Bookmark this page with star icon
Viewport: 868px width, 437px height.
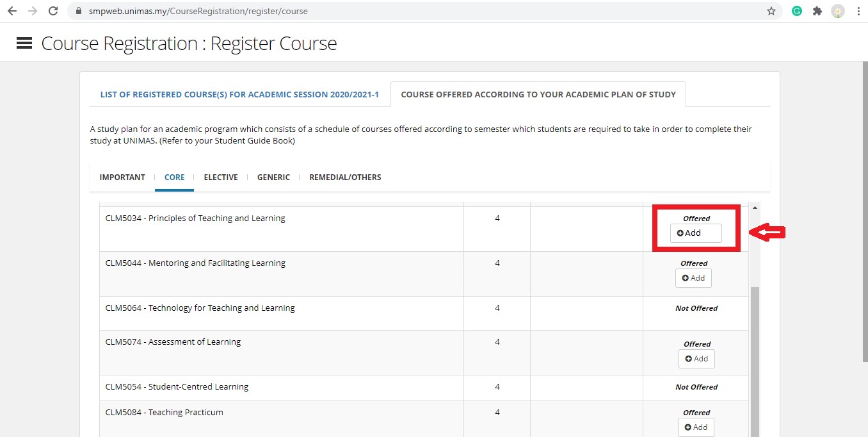point(771,11)
